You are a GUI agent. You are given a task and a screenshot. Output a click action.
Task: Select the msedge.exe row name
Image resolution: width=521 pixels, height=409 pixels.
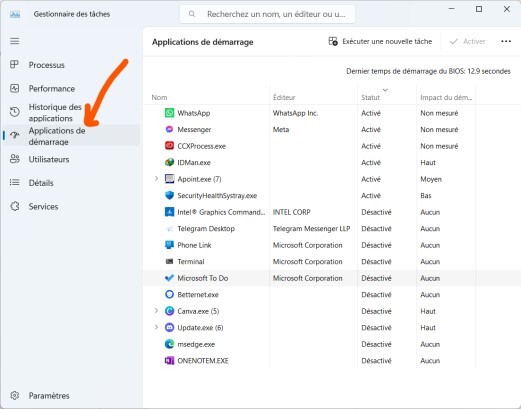[196, 344]
